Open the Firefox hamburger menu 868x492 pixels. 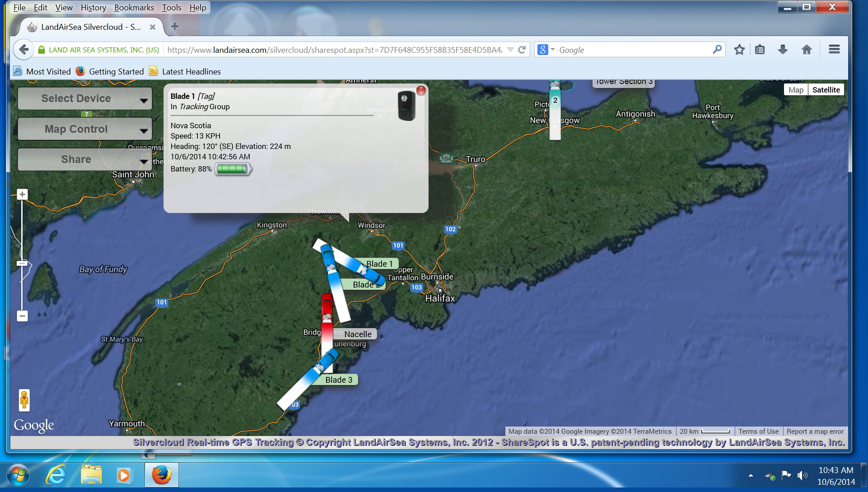pyautogui.click(x=834, y=50)
